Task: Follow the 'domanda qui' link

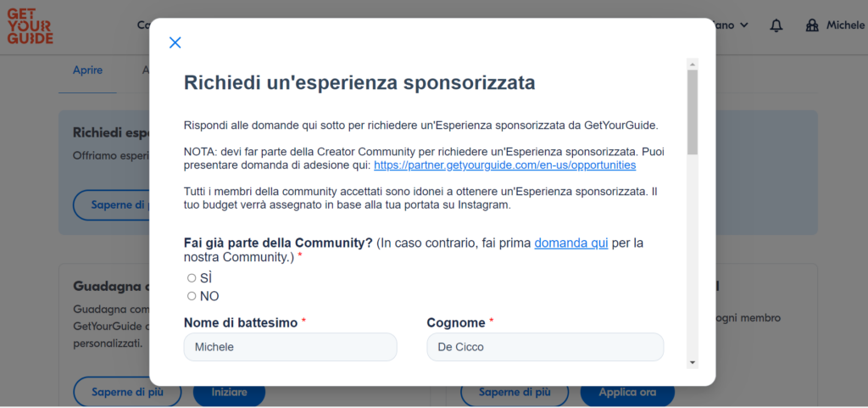Action: [570, 243]
